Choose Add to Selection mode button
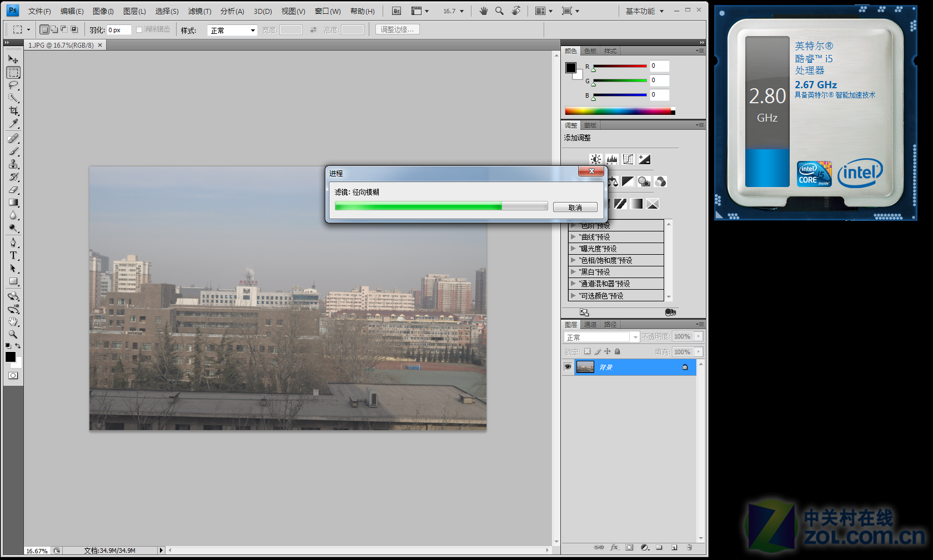Image resolution: width=933 pixels, height=560 pixels. [x=54, y=29]
